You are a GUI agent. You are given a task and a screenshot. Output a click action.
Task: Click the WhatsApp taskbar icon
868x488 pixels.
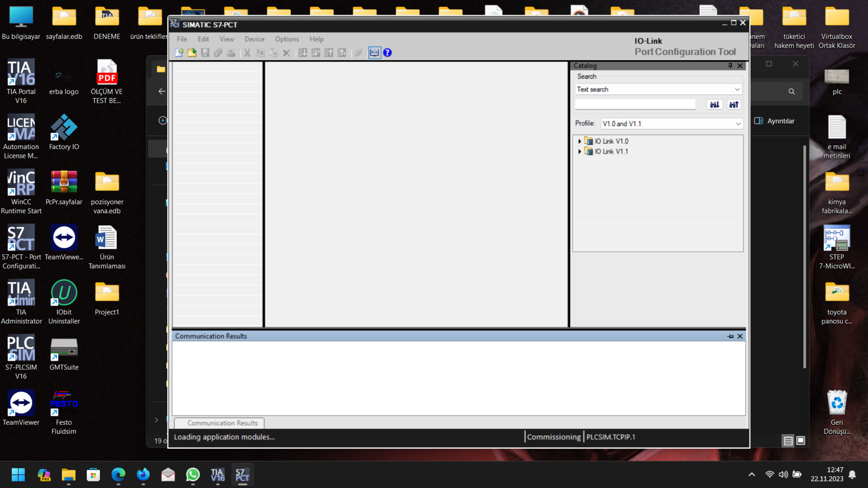tap(193, 475)
